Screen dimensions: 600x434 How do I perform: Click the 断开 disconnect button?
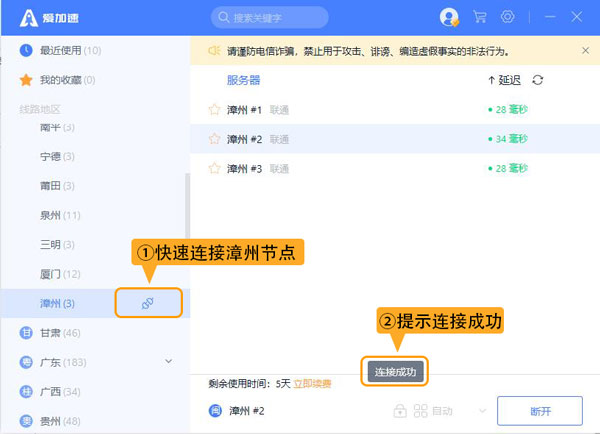click(x=540, y=411)
